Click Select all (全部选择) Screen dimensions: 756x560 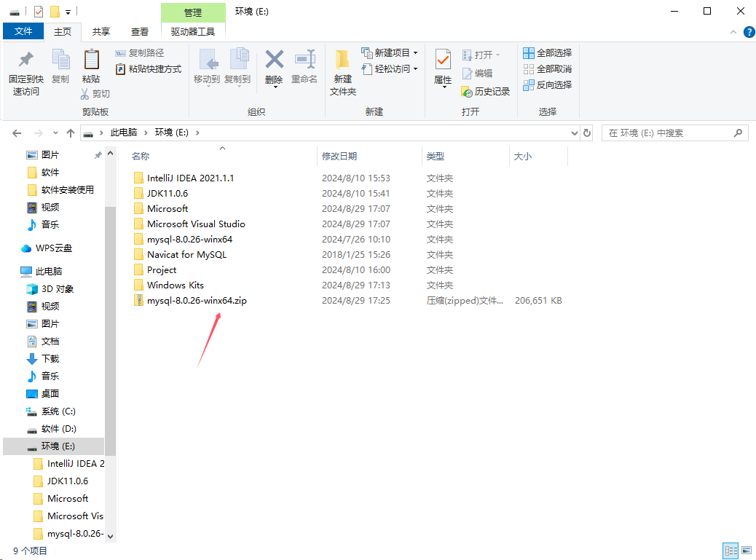click(x=547, y=52)
